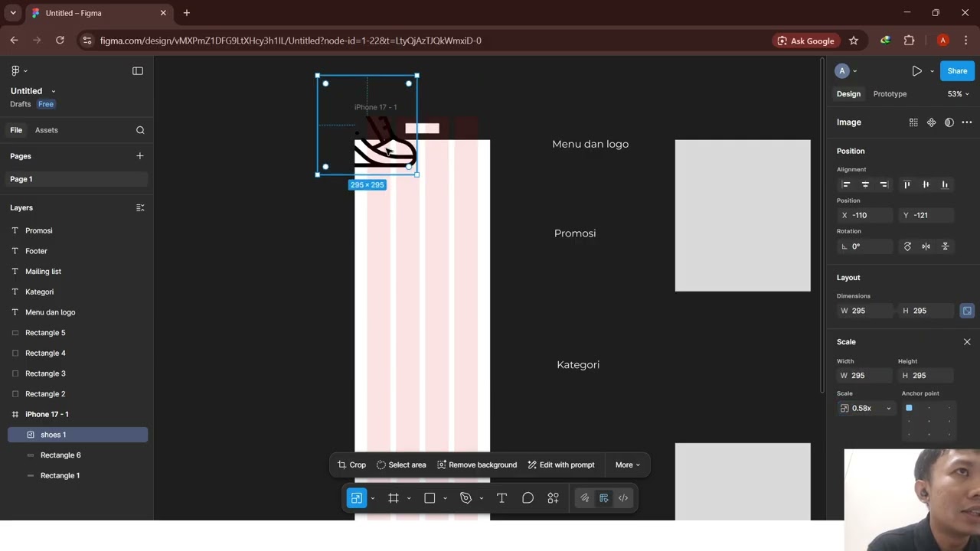
Task: Select the Frame tool
Action: point(394,498)
